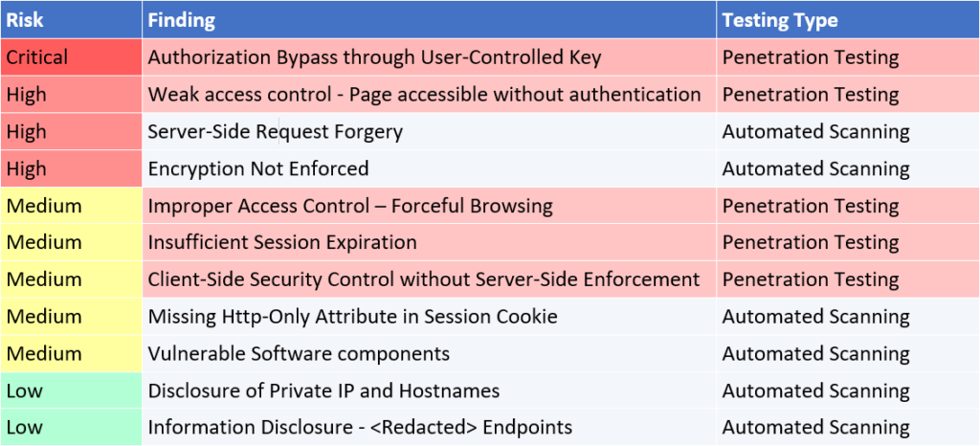Select the Missing Http-Only Attribute finding
The image size is (980, 446).
pos(352,316)
